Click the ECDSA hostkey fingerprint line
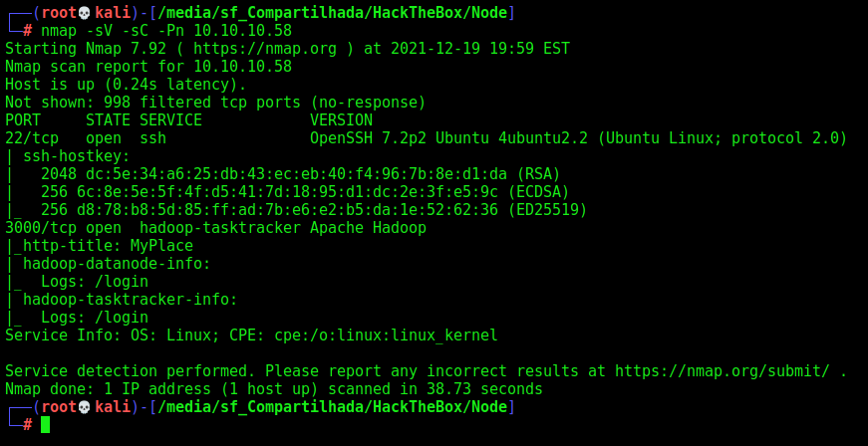This screenshot has height=446, width=868. pyautogui.click(x=305, y=192)
